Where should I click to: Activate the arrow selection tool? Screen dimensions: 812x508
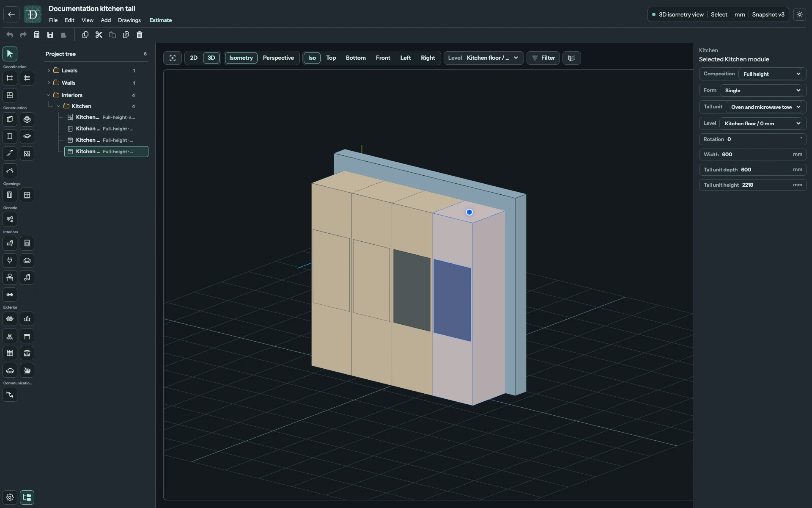coord(10,54)
